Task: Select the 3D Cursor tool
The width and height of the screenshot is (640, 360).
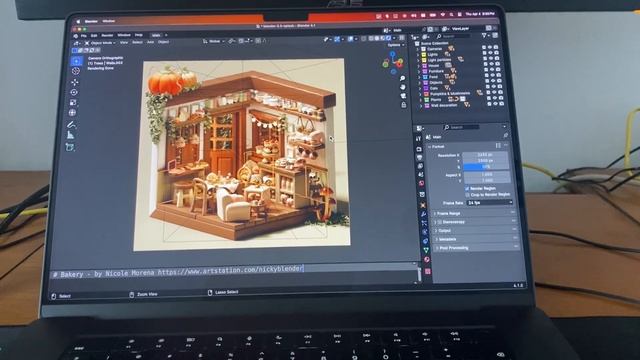Action: 76,71
